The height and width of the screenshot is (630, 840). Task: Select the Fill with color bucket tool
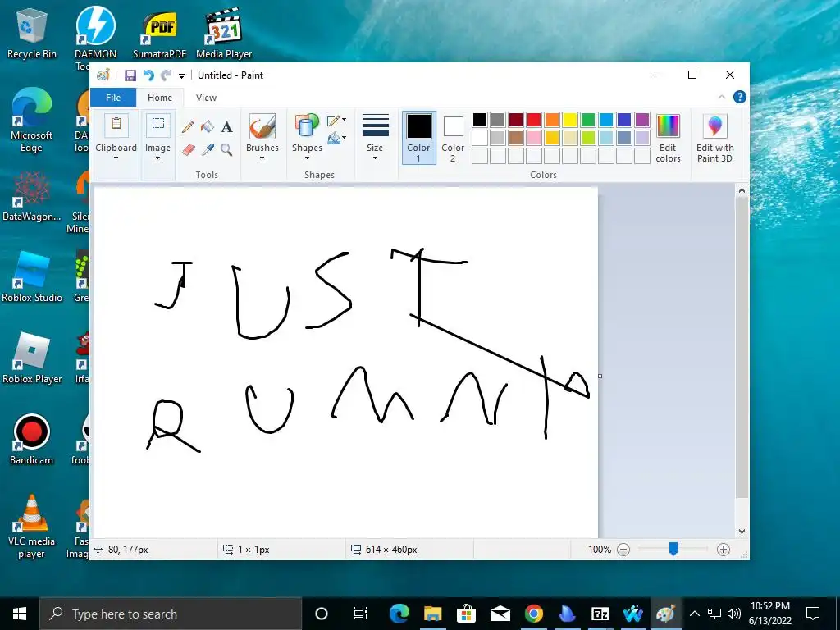(208, 127)
